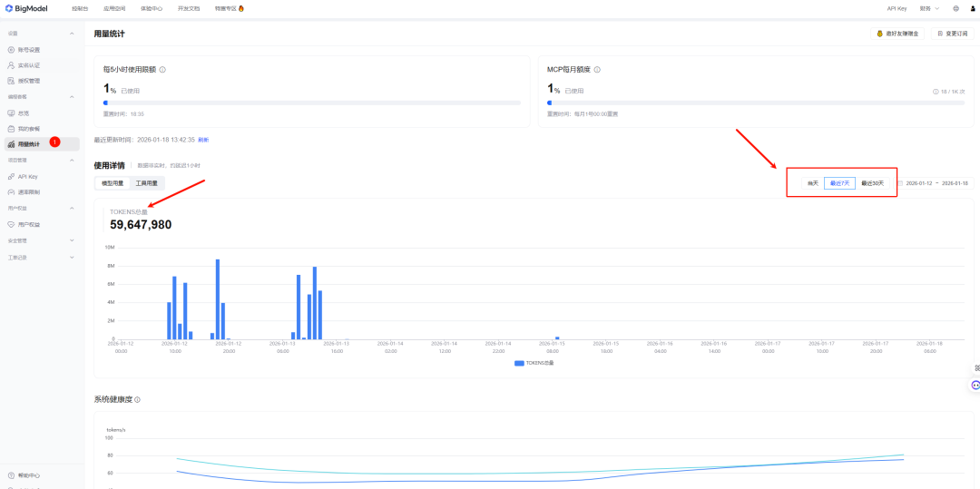Click the 最近更新时间 timestamp text

(x=145, y=140)
